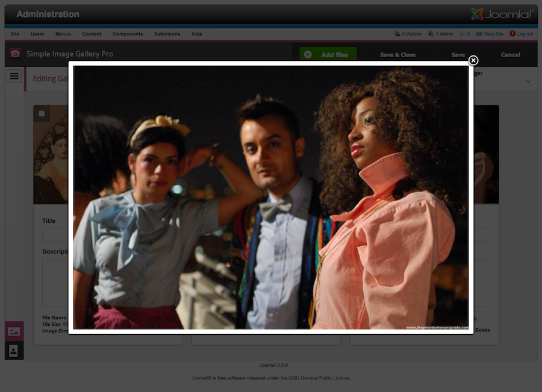
Task: Click the View Site link
Action: coord(490,34)
